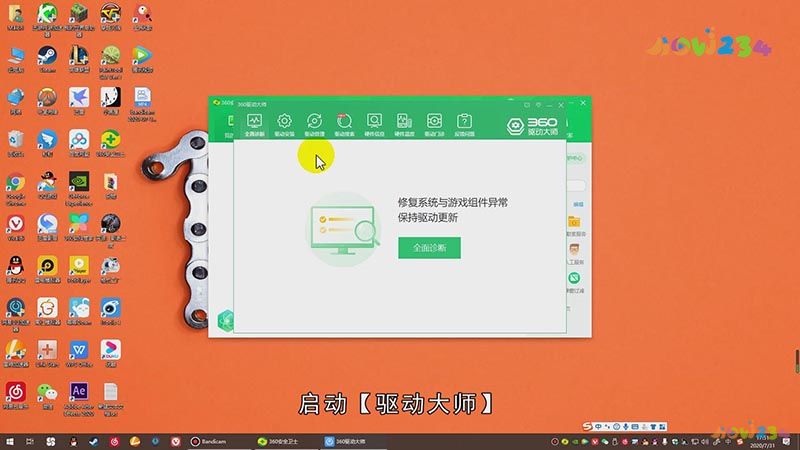Open the 反馈问题 clipboard icon

point(464,125)
